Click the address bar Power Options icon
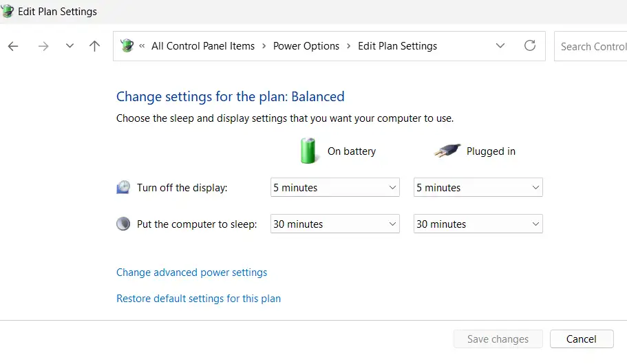 coord(127,46)
